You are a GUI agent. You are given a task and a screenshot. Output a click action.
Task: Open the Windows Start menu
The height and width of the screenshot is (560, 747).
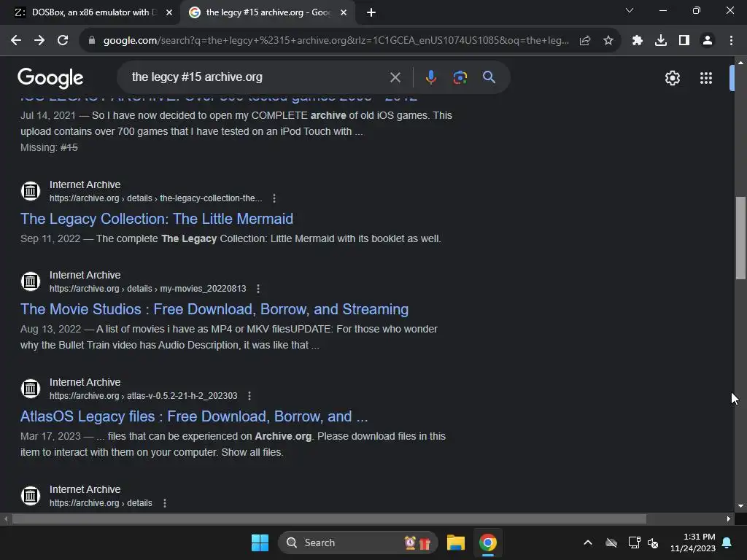[x=260, y=542]
